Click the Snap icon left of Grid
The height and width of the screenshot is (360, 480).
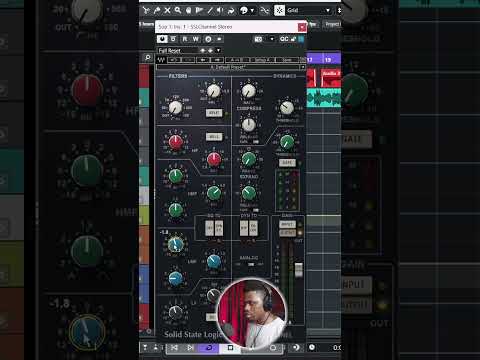point(279,10)
